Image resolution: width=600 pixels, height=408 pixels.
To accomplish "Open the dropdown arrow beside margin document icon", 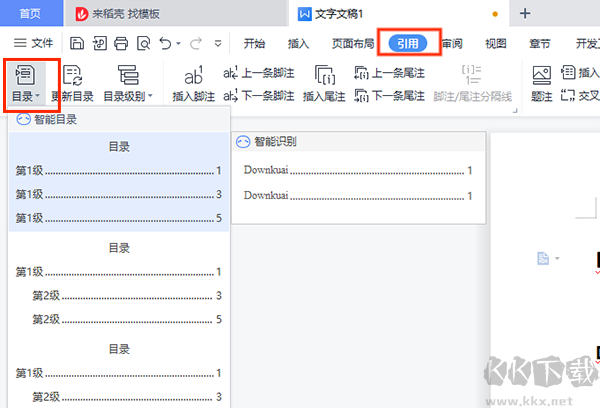I will pos(557,258).
